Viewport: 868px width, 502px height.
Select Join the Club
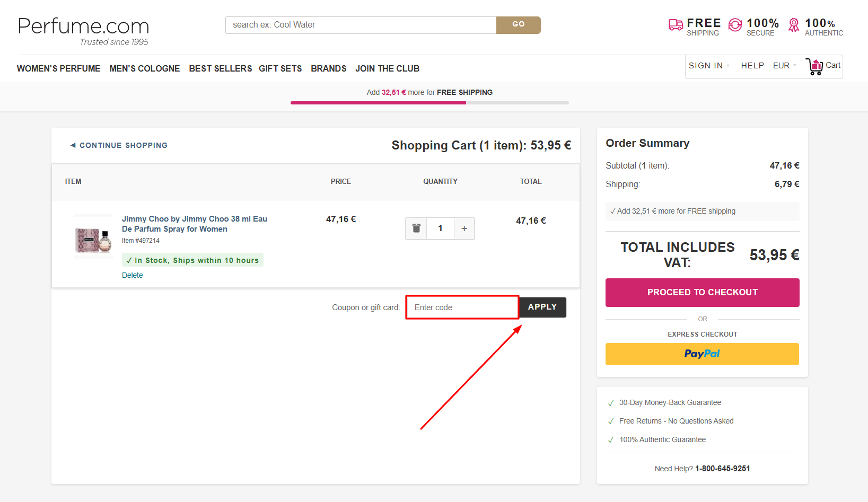tap(388, 68)
